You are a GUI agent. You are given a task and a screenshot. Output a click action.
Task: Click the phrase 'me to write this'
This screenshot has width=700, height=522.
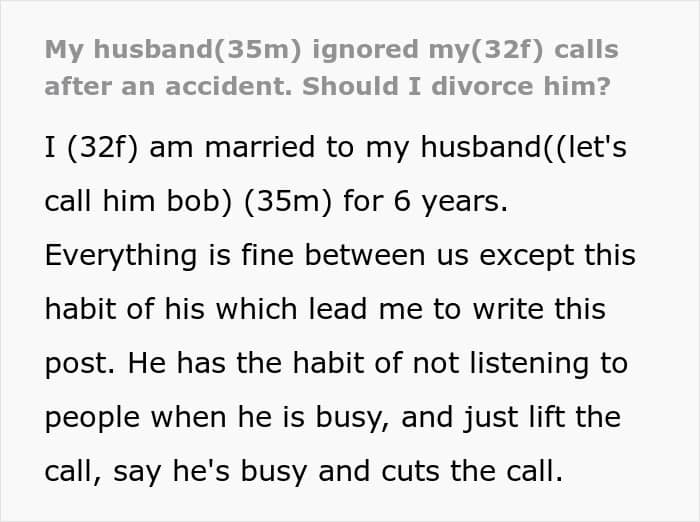[492, 309]
